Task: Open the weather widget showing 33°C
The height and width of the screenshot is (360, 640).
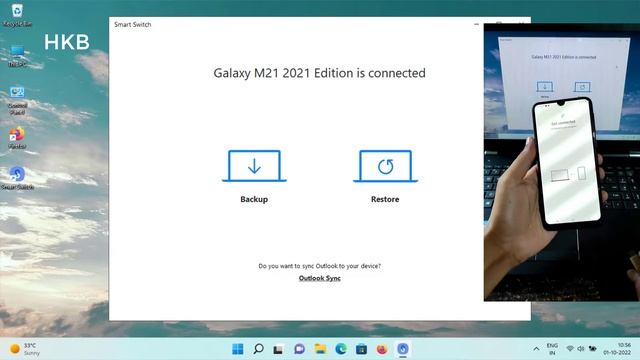Action: [24, 349]
